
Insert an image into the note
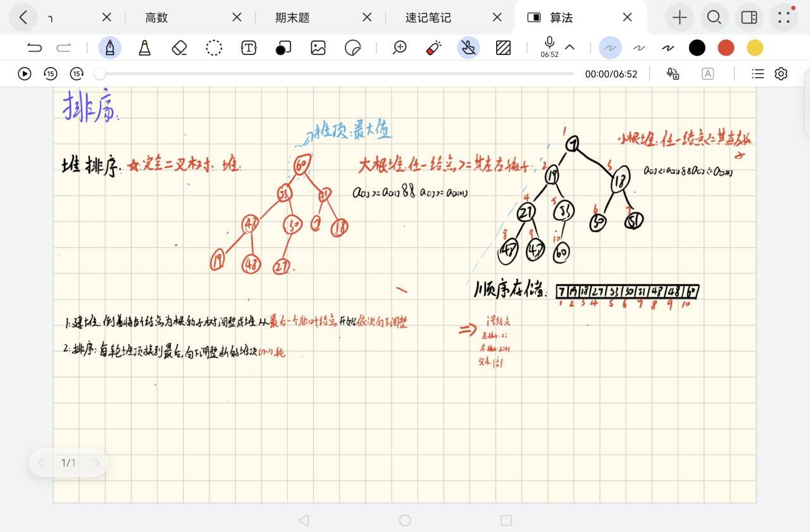coord(318,47)
